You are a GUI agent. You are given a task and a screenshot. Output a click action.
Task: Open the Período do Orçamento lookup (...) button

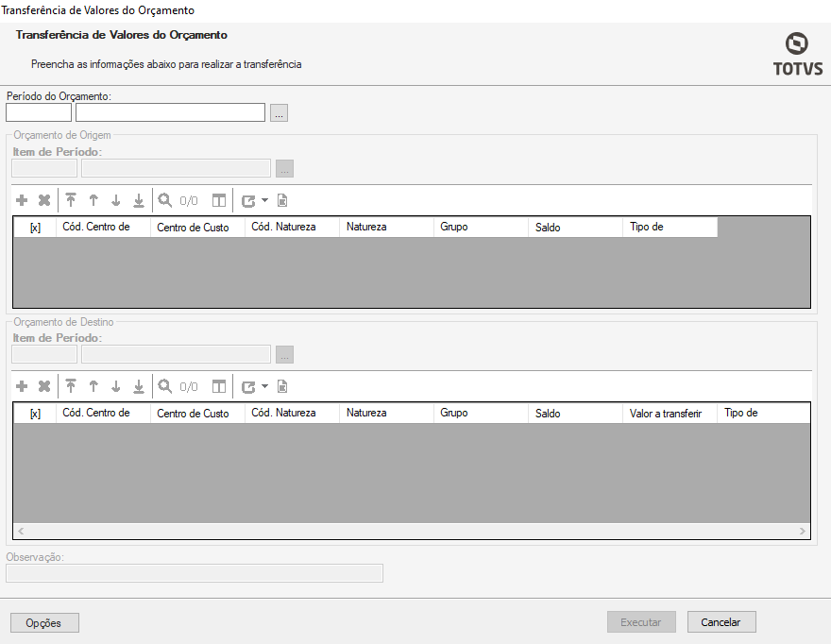click(279, 113)
